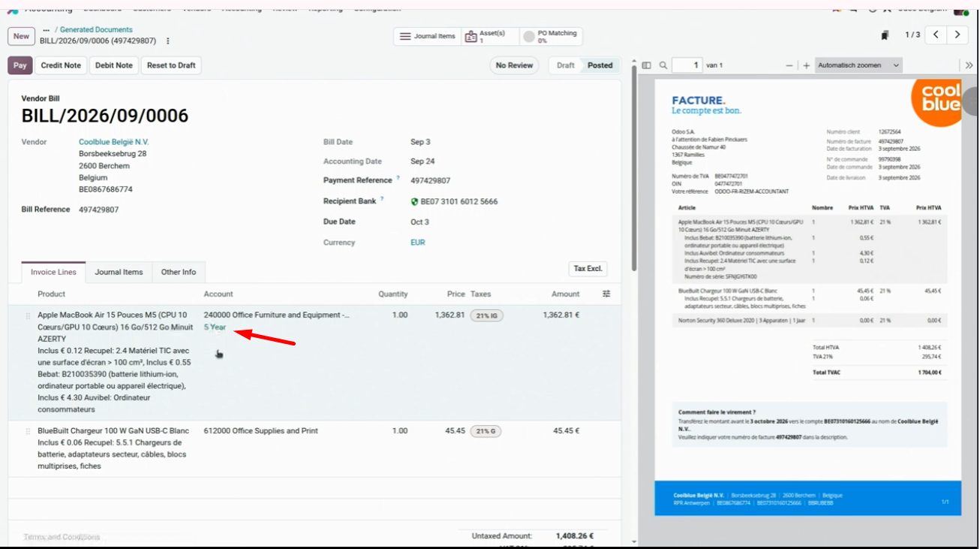Click the Untaxed Amount 1,408.26 € total
This screenshot has width=980, height=549.
point(575,536)
